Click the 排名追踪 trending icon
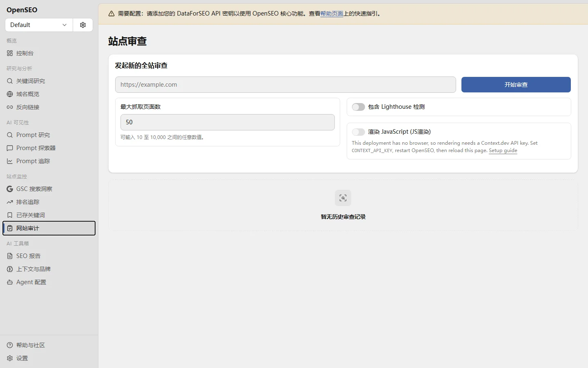Screen dimensions: 588x368 [x=10, y=202]
